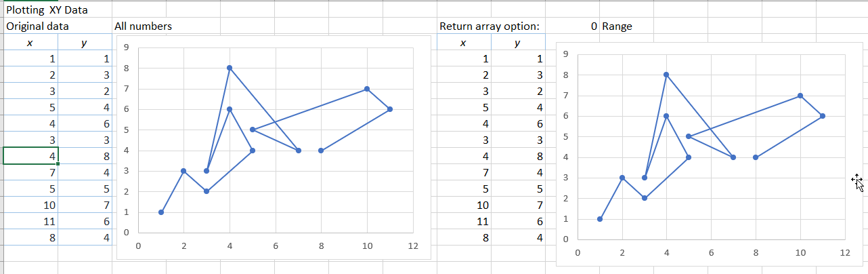Viewport: 868px width, 274px height.
Task: Select the y header of the right table
Action: (517, 43)
